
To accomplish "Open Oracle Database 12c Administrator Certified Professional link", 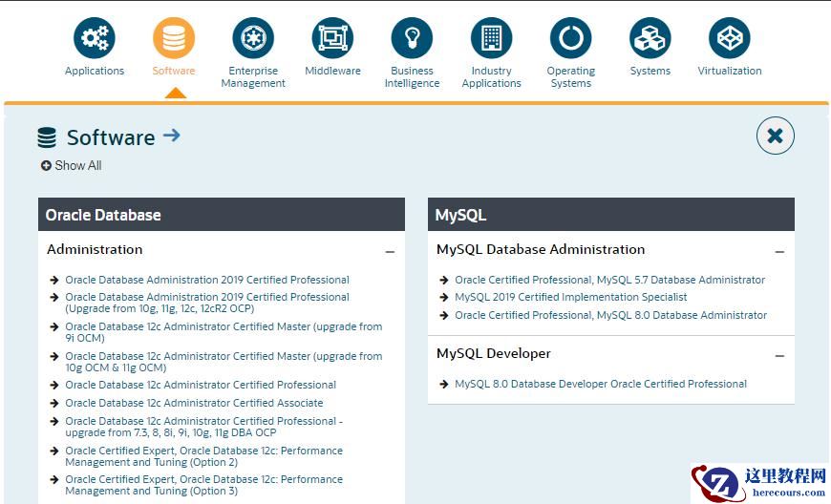I will pos(201,385).
